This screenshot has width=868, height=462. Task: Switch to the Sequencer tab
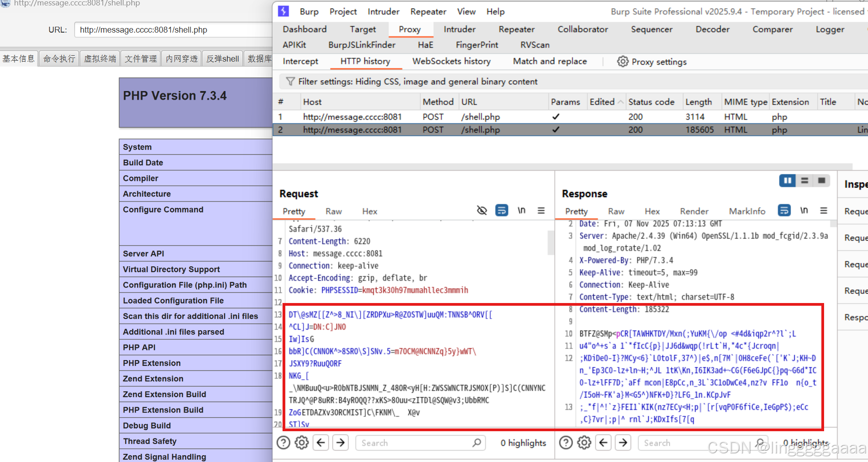(652, 29)
